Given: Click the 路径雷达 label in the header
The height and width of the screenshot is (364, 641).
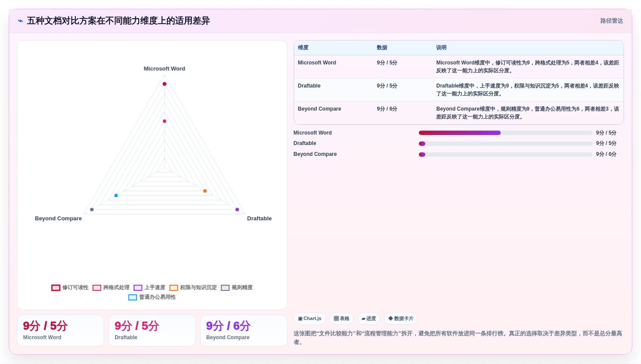Looking at the screenshot, I should [611, 21].
